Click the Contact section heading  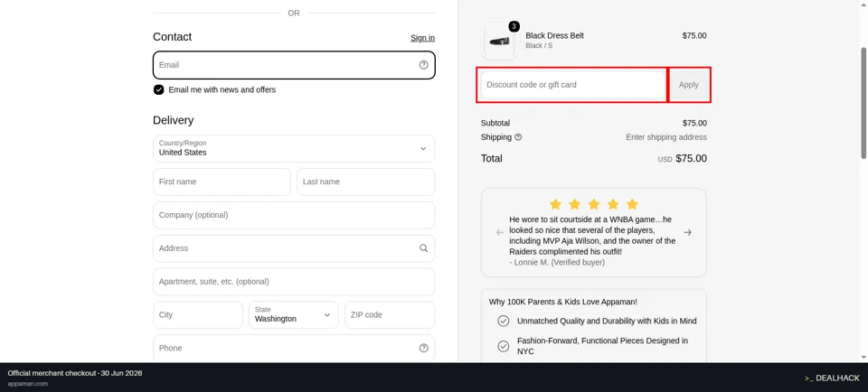pos(172,36)
